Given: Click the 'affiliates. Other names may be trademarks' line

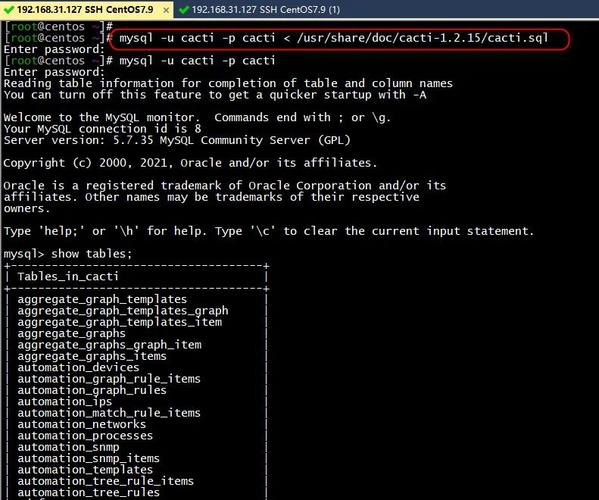Looking at the screenshot, I should (211, 197).
